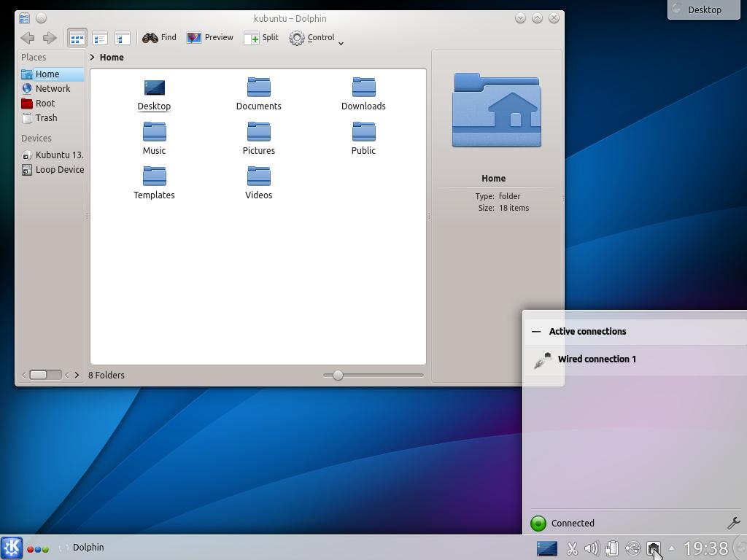Click the breadcrumb chevron before Home

pyautogui.click(x=92, y=57)
